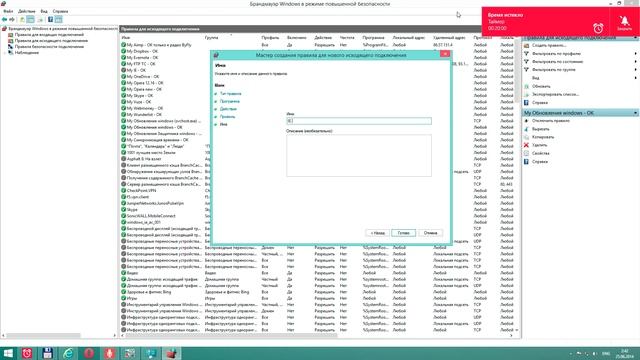Click Действие step in the wizard
The width and height of the screenshot is (640, 360).
[228, 109]
